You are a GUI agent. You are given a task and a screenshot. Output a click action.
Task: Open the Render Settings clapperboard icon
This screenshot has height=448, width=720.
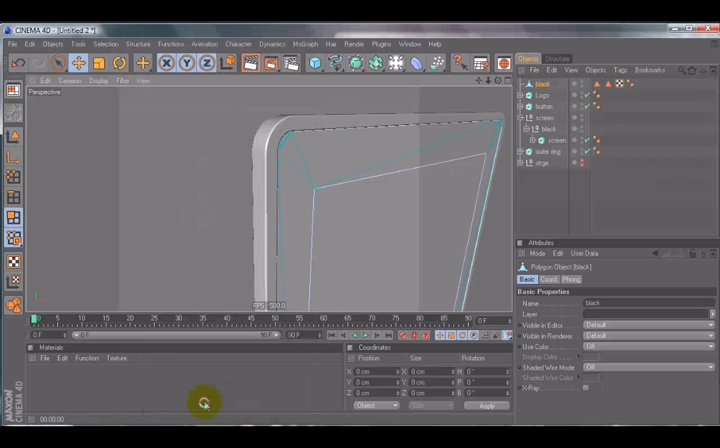click(x=291, y=63)
